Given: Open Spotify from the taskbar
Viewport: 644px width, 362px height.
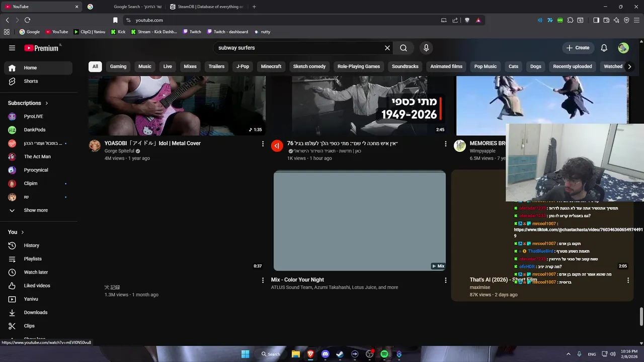Looking at the screenshot, I should tap(384, 354).
